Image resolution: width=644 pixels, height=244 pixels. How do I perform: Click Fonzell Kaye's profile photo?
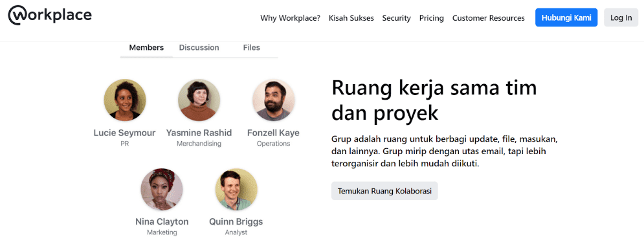273,100
